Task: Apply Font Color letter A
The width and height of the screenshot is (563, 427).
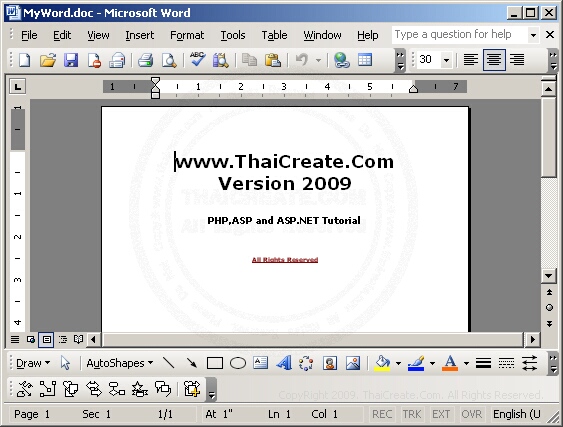Action: point(450,363)
